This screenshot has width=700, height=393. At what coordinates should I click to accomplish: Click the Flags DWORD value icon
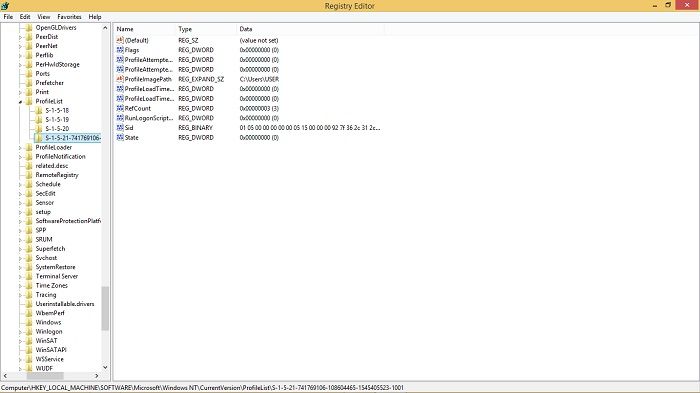click(x=120, y=50)
